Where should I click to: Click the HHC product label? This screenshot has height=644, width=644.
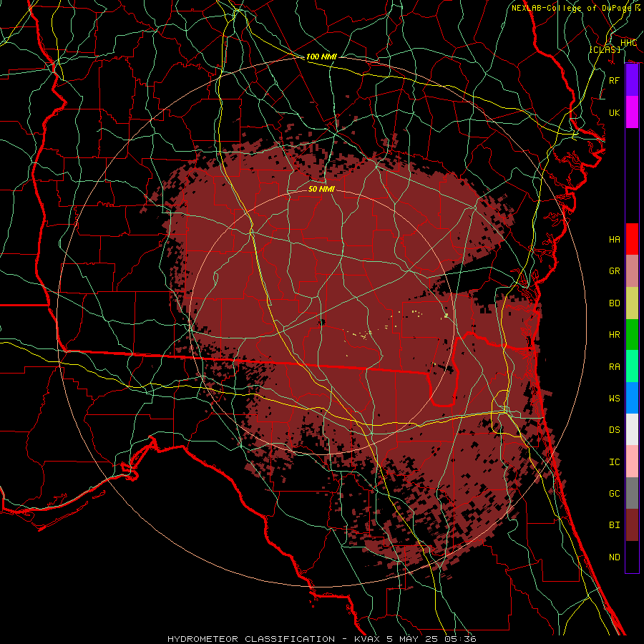pos(628,43)
